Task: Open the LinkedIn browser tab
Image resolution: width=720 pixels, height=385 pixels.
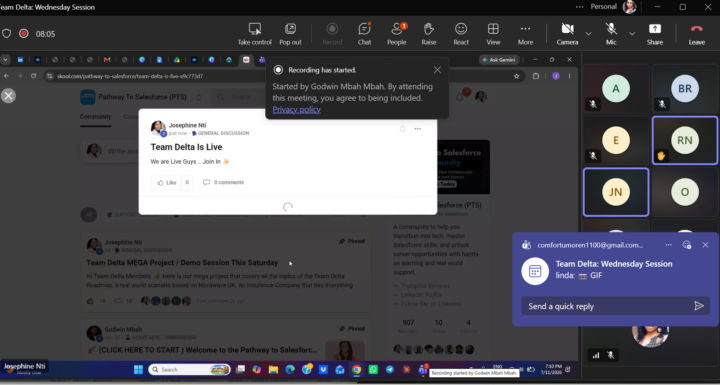Action: tap(21, 60)
